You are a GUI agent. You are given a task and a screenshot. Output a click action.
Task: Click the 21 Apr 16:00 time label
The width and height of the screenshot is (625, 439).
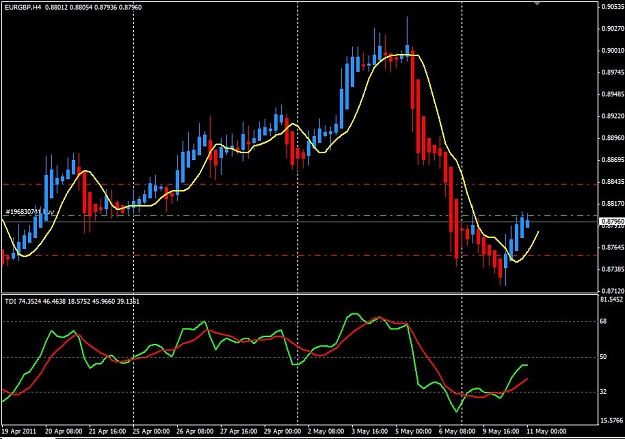point(107,431)
